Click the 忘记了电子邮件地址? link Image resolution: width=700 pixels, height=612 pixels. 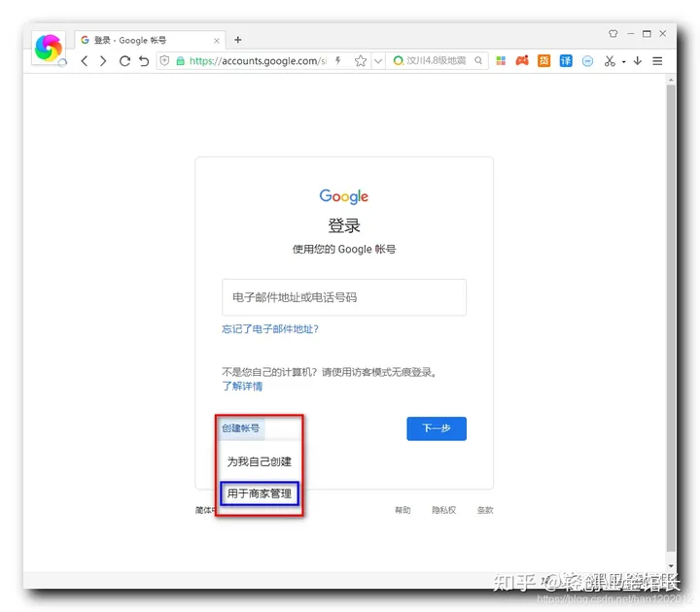coord(270,329)
